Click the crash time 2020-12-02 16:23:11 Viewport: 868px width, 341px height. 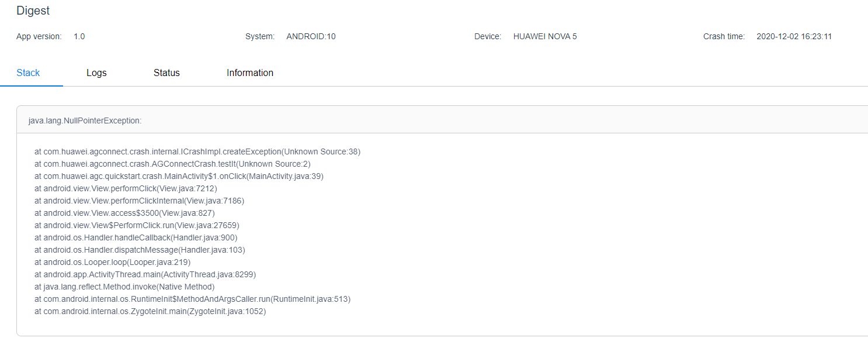(x=794, y=36)
